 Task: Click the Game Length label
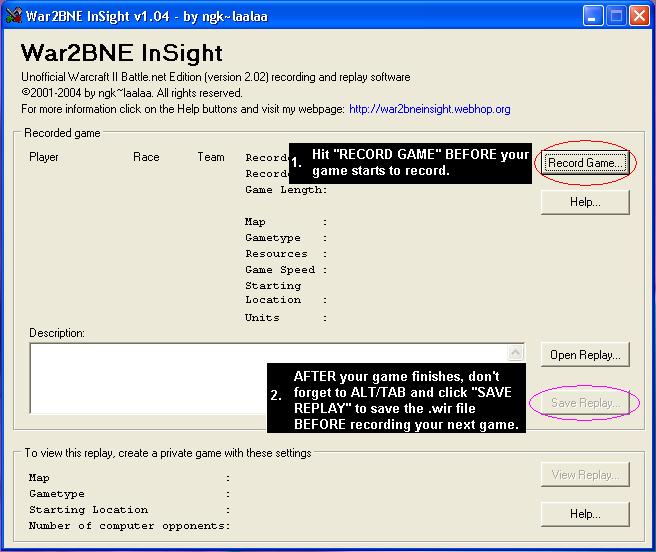point(286,190)
